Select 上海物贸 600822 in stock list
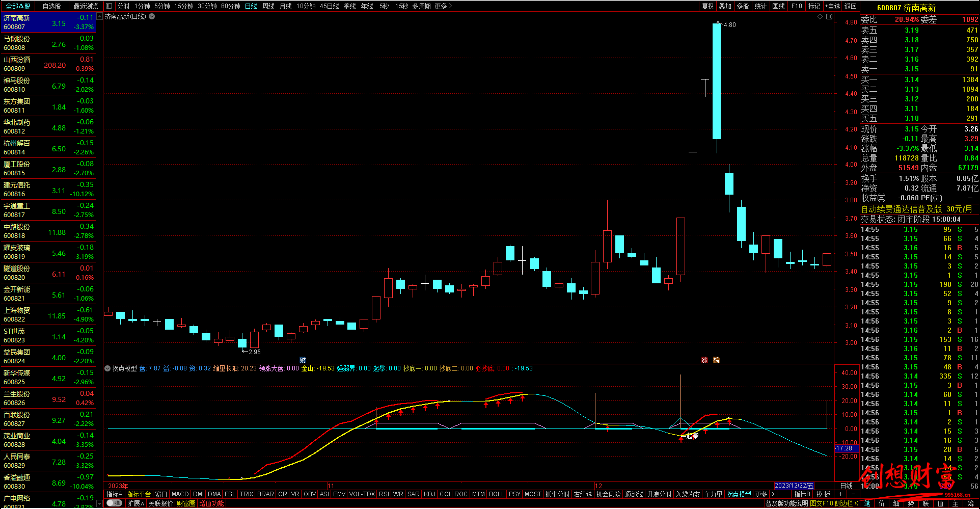Image resolution: width=980 pixels, height=509 pixels. pyautogui.click(x=48, y=314)
